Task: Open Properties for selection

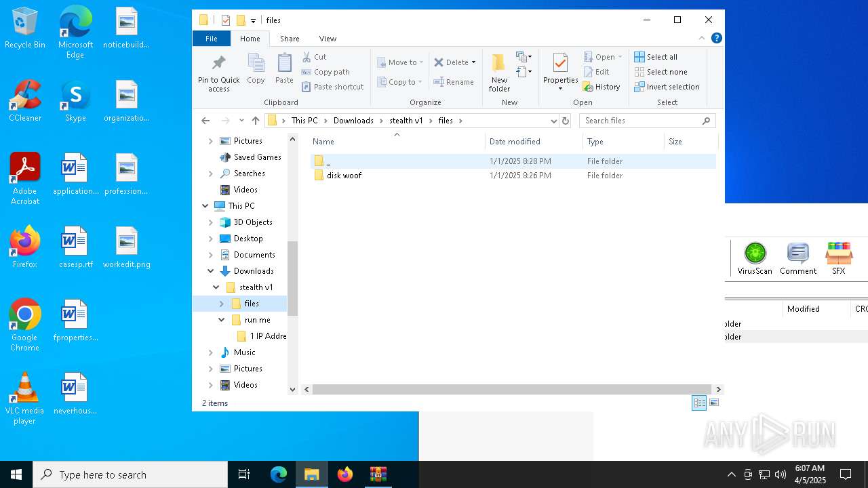Action: [560, 72]
